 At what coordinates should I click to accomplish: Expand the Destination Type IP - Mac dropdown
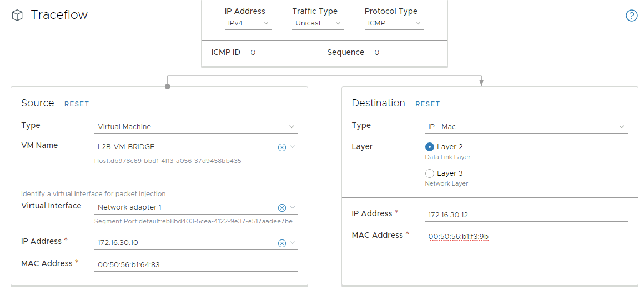click(526, 127)
